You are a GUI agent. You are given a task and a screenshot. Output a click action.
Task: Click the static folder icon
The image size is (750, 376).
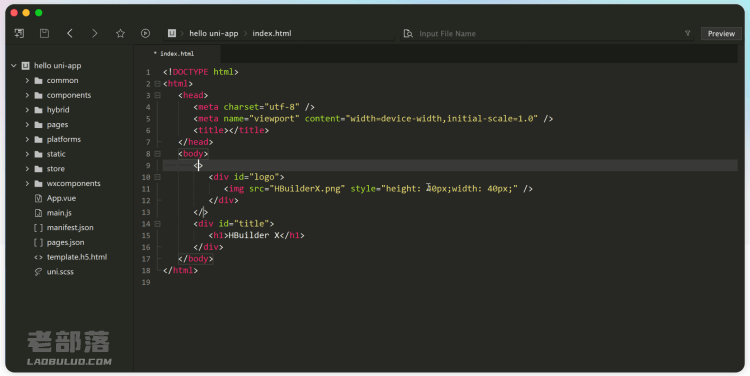pyautogui.click(x=39, y=154)
